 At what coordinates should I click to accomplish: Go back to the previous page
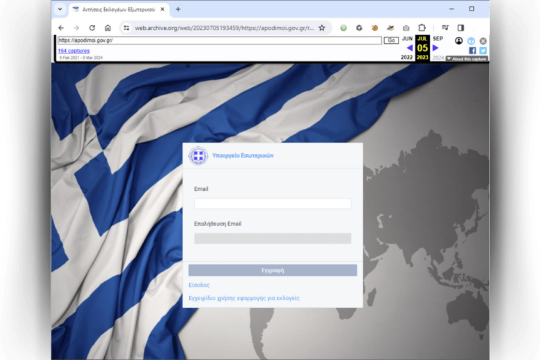coord(61,28)
